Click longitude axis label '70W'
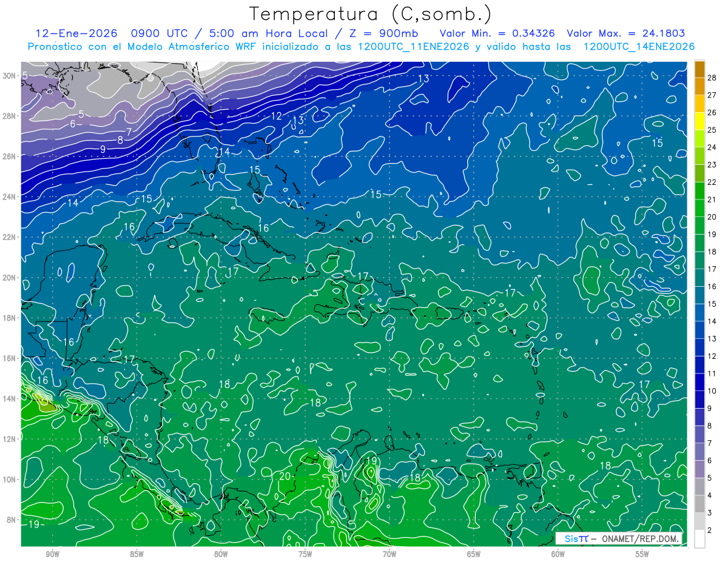728x562 pixels. (389, 554)
